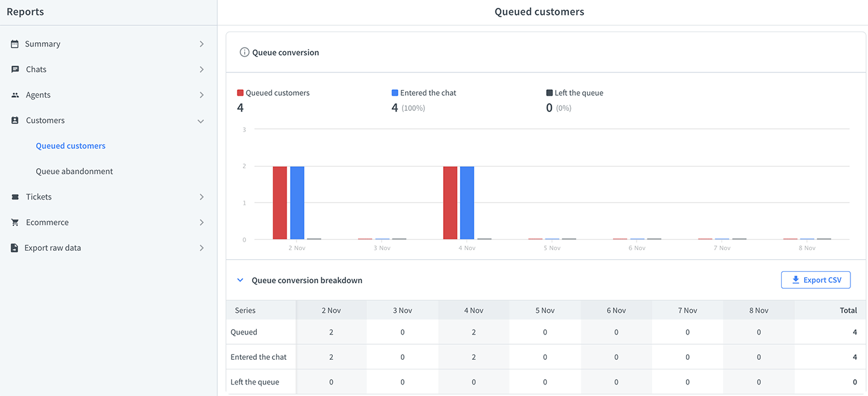This screenshot has width=868, height=396.
Task: Open the Queued customers report
Action: coord(71,146)
